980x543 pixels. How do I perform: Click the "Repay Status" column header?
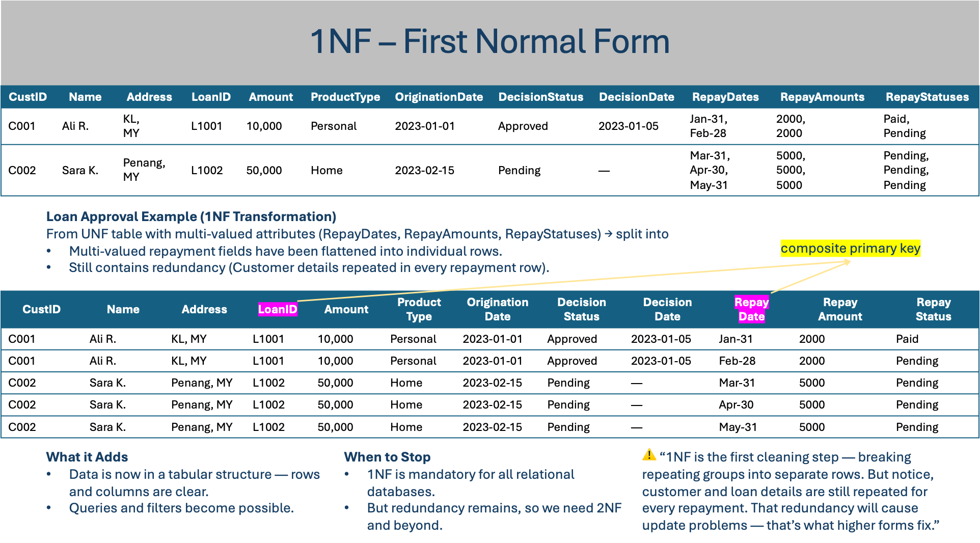tap(933, 309)
